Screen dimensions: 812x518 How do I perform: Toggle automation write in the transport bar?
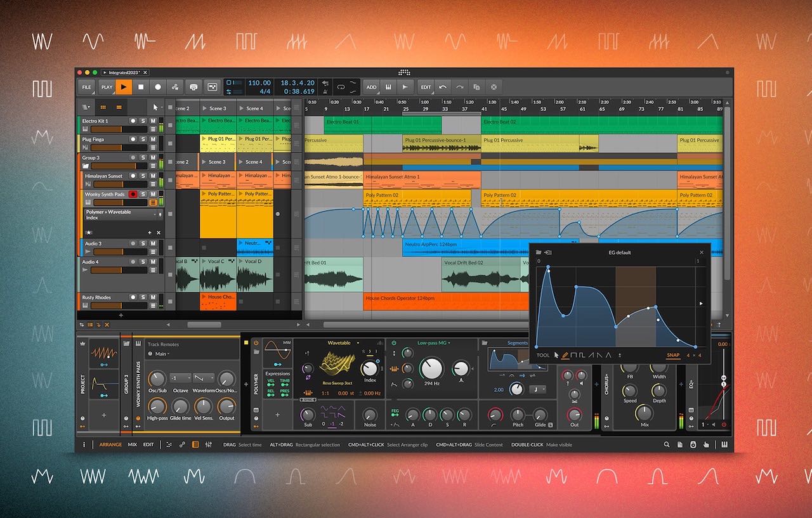[x=175, y=87]
